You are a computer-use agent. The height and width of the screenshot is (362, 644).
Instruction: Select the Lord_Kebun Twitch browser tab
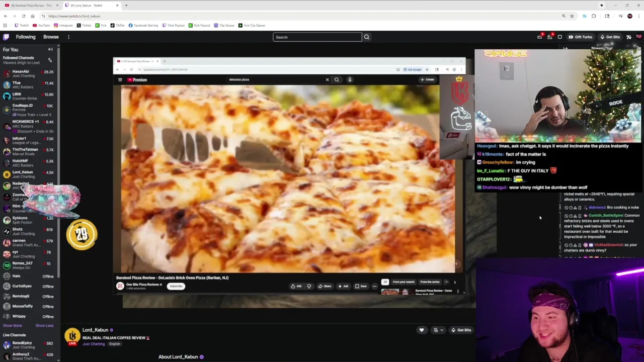pyautogui.click(x=91, y=5)
